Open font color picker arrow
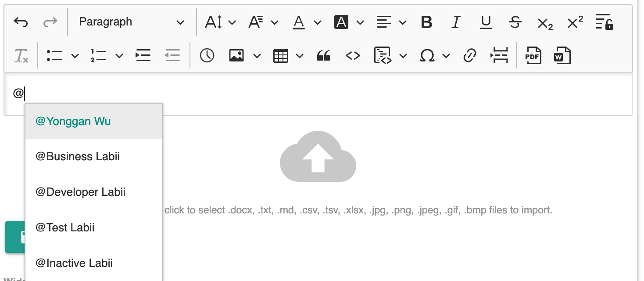The height and width of the screenshot is (281, 644). click(x=318, y=22)
